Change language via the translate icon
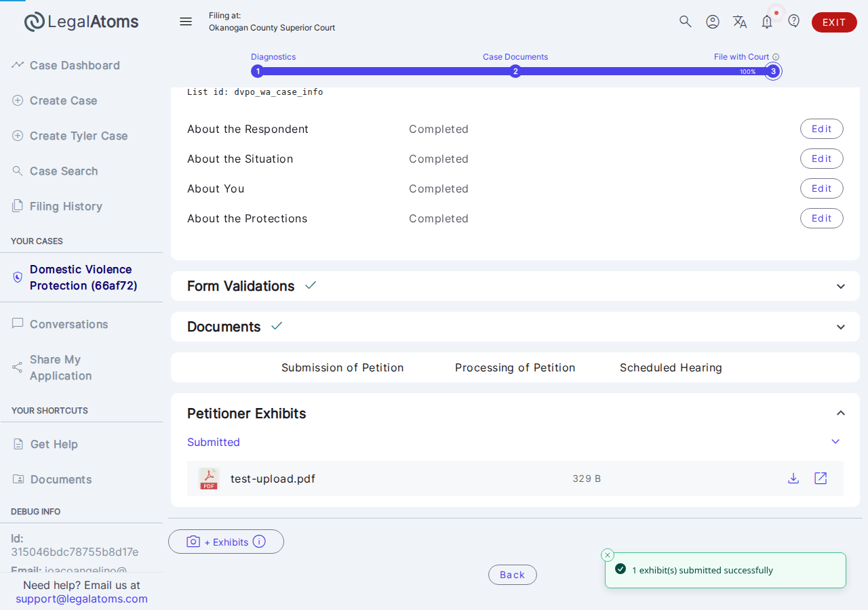This screenshot has height=610, width=868. tap(740, 22)
